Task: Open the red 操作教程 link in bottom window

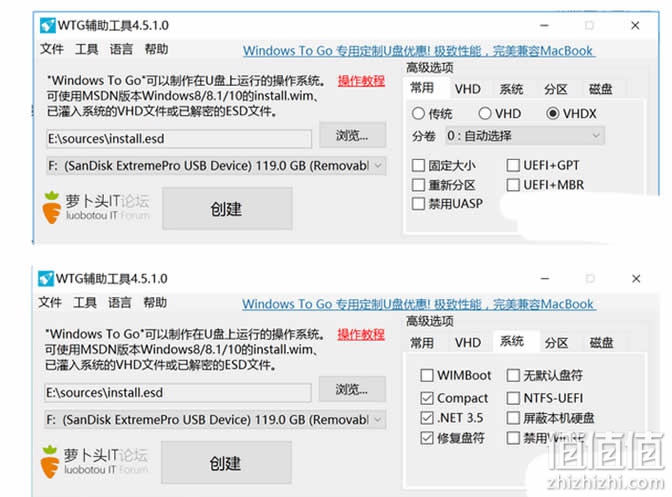Action: click(x=361, y=335)
